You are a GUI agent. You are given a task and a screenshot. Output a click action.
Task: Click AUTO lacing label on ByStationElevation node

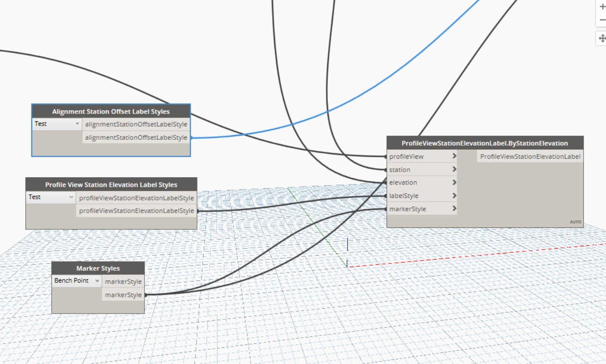pos(576,222)
